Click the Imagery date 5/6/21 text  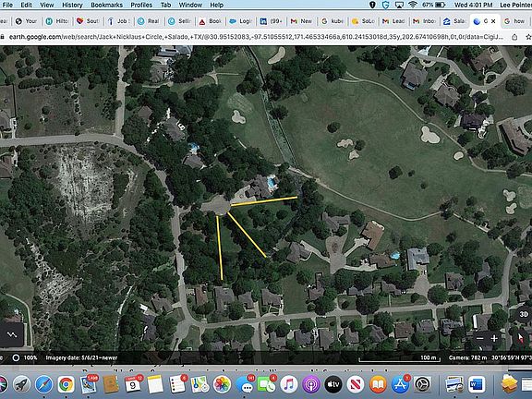81,357
